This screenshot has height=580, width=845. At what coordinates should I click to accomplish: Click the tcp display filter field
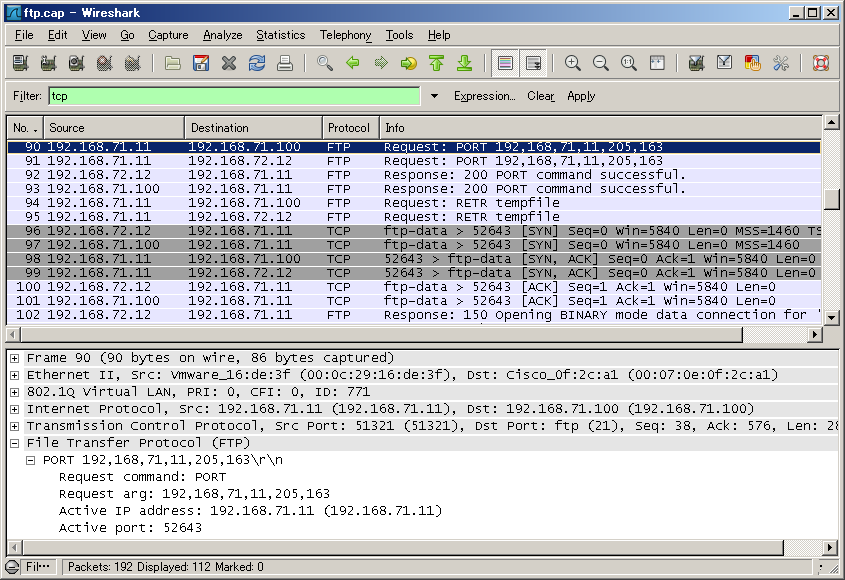(x=234, y=96)
